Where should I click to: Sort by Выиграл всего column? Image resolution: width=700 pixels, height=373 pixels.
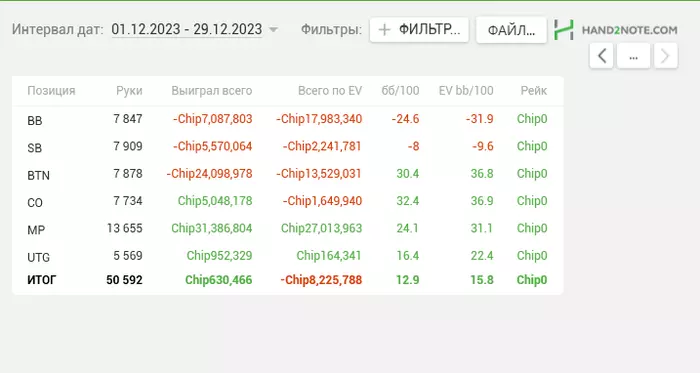[x=212, y=91]
